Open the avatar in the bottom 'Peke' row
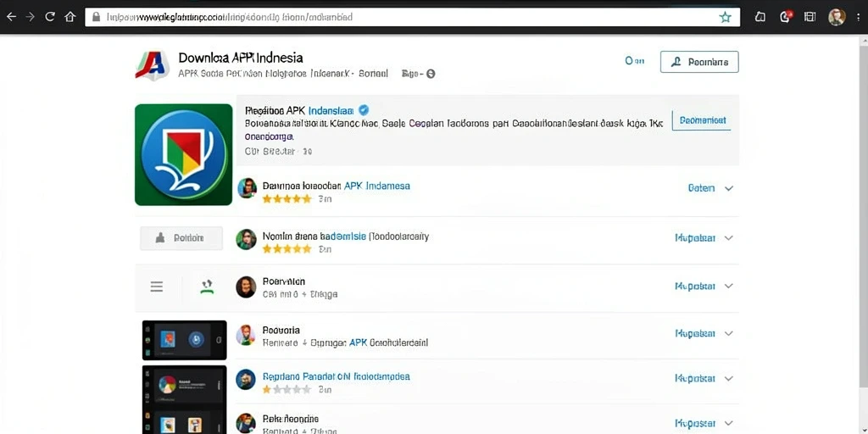Image resolution: width=868 pixels, height=434 pixels. (x=246, y=423)
